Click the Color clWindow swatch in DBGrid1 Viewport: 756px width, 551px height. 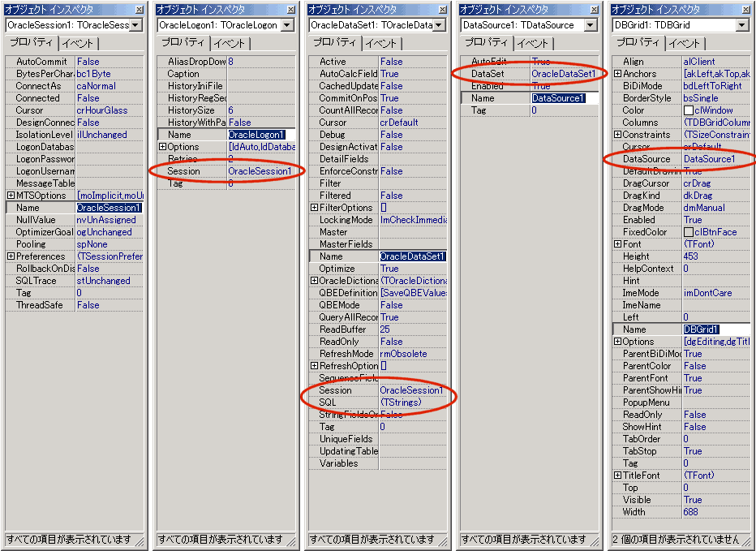tap(689, 110)
